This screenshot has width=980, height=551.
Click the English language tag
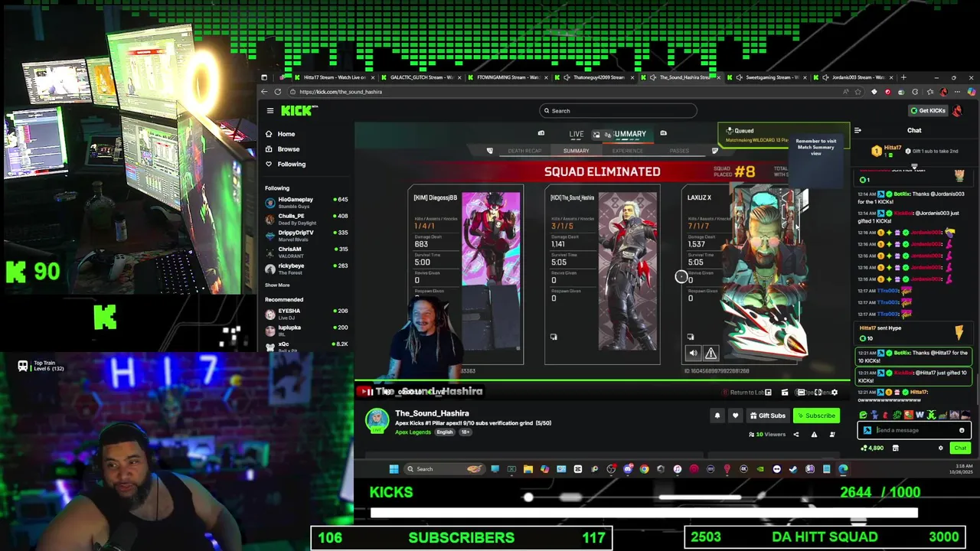(445, 432)
